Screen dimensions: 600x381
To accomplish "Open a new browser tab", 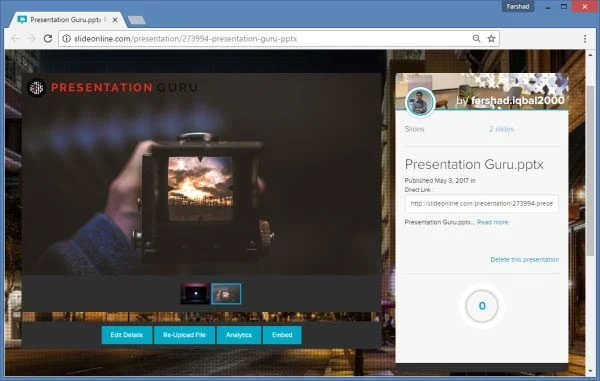I will tap(137, 20).
